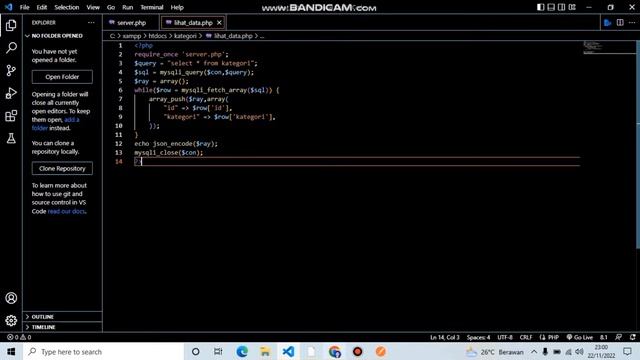Screen dimensions: 640x360
Task: Click the feedback icon in status bar
Action: (x=618, y=337)
